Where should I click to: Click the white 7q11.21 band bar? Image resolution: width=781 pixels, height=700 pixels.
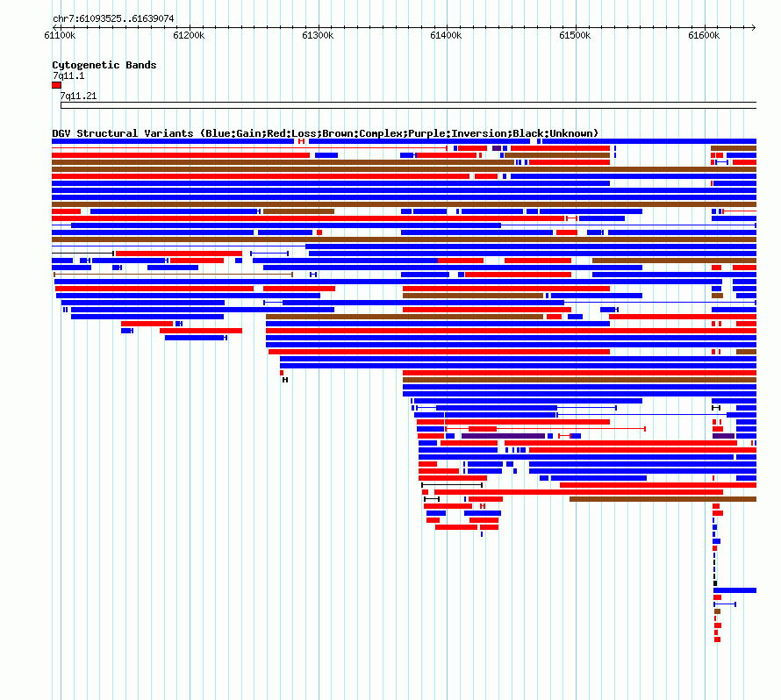(x=408, y=105)
